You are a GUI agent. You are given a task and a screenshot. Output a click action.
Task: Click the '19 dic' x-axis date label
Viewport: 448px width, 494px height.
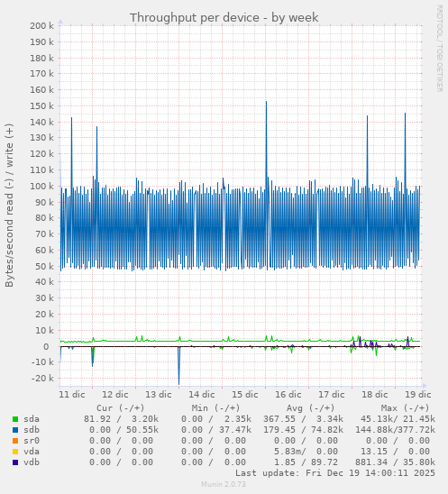point(418,395)
